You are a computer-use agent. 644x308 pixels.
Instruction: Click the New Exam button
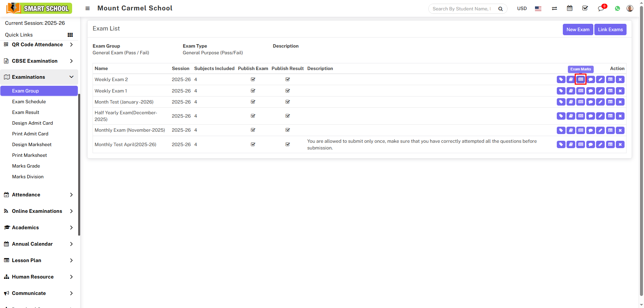tap(578, 29)
